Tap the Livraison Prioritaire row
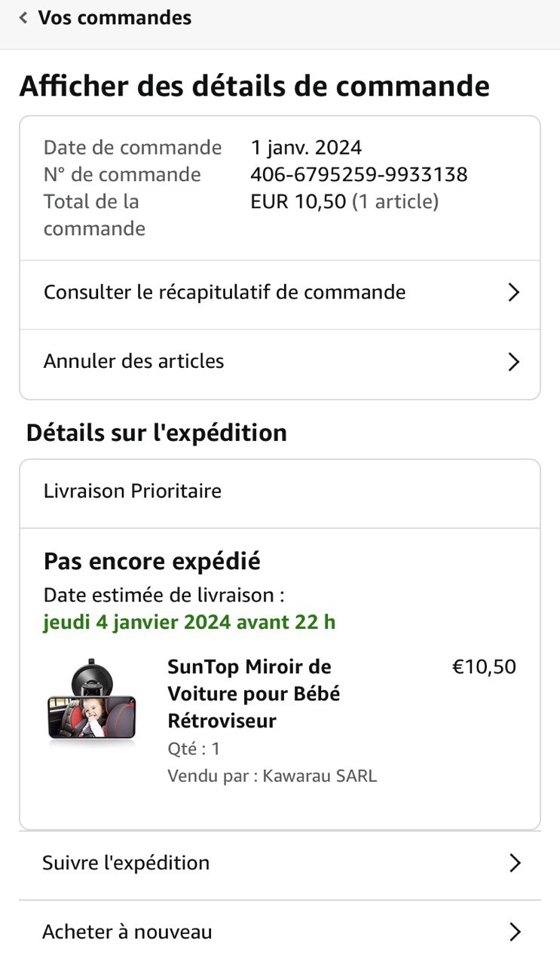Screen dimensions: 560x965 tap(133, 492)
